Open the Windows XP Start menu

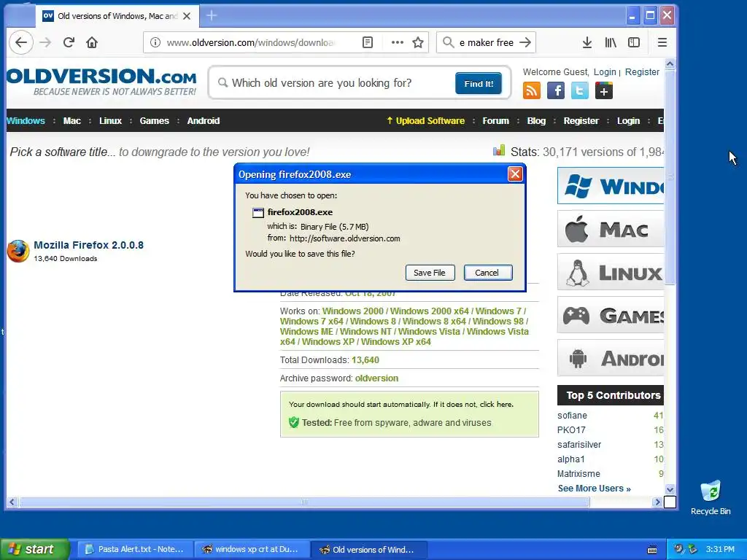tap(34, 549)
